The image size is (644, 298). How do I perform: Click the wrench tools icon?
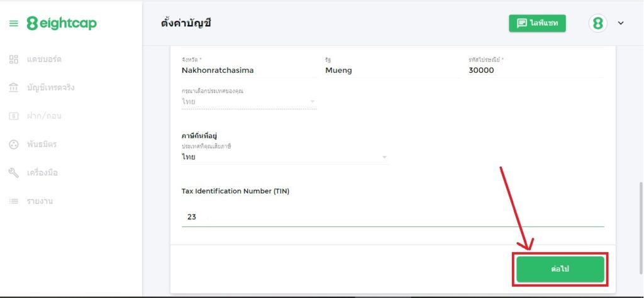(14, 173)
